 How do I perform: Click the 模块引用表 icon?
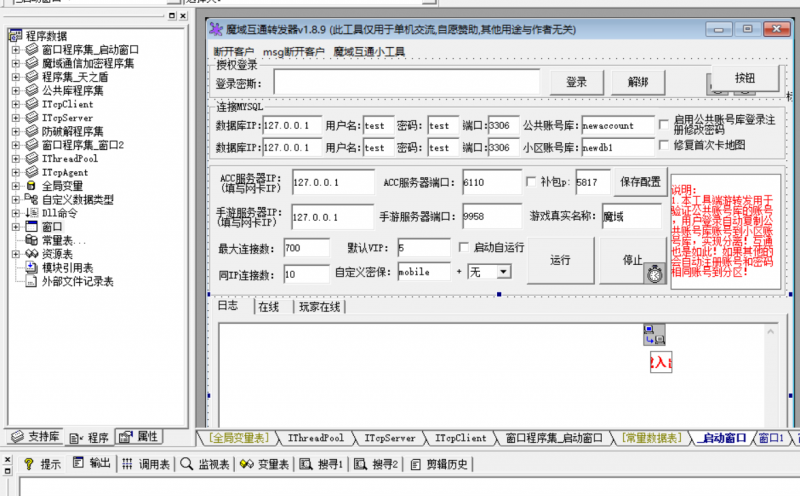[32, 267]
